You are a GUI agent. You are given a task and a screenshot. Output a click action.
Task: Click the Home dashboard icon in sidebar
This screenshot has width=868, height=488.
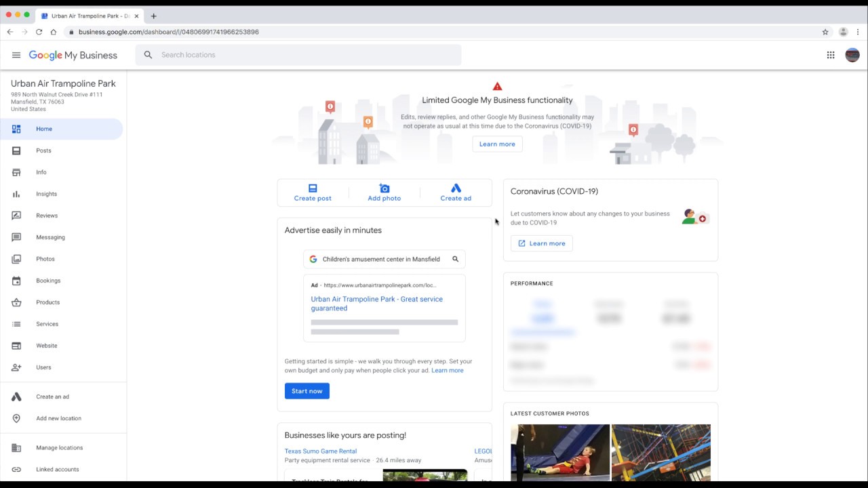(x=16, y=129)
